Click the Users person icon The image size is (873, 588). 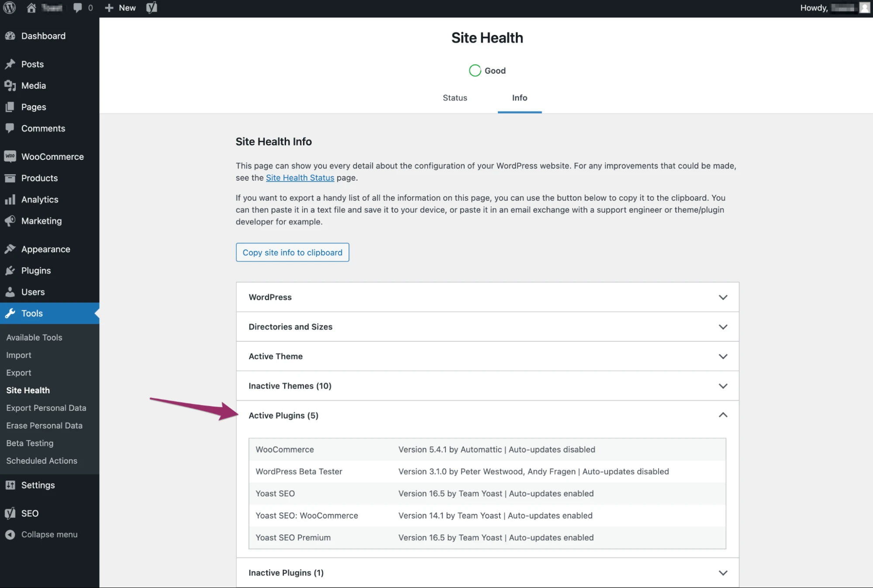point(10,292)
